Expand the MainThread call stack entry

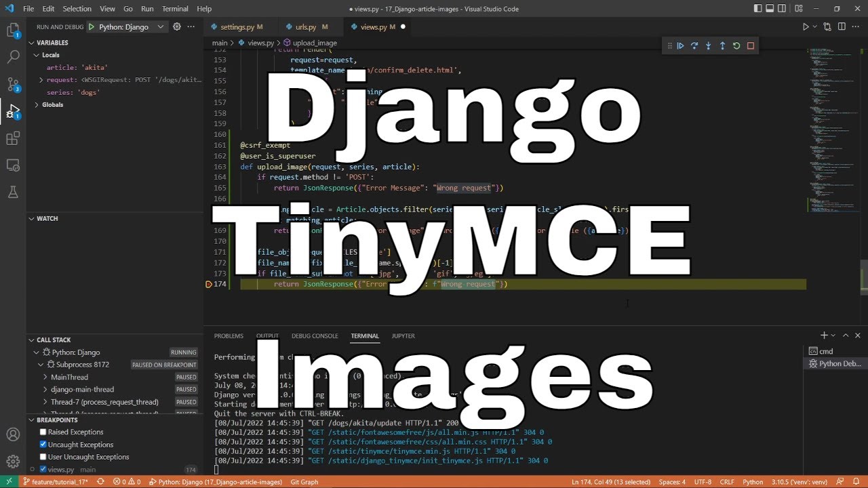point(45,378)
